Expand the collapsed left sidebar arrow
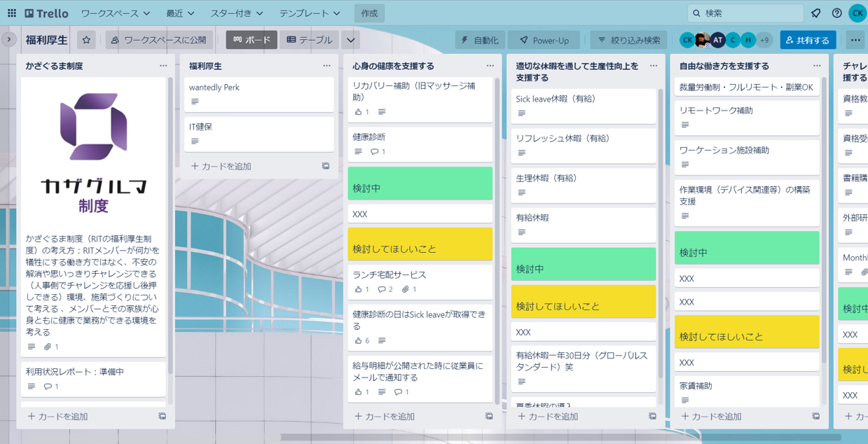 [9, 40]
